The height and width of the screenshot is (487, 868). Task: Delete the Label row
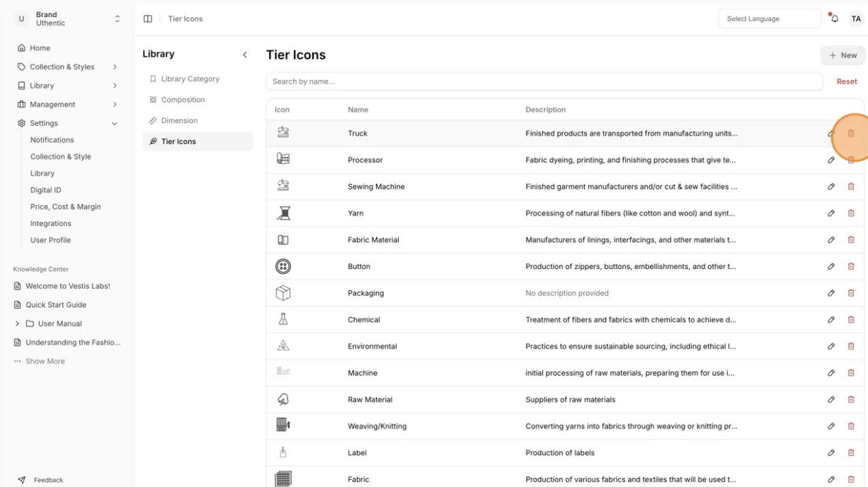click(851, 453)
